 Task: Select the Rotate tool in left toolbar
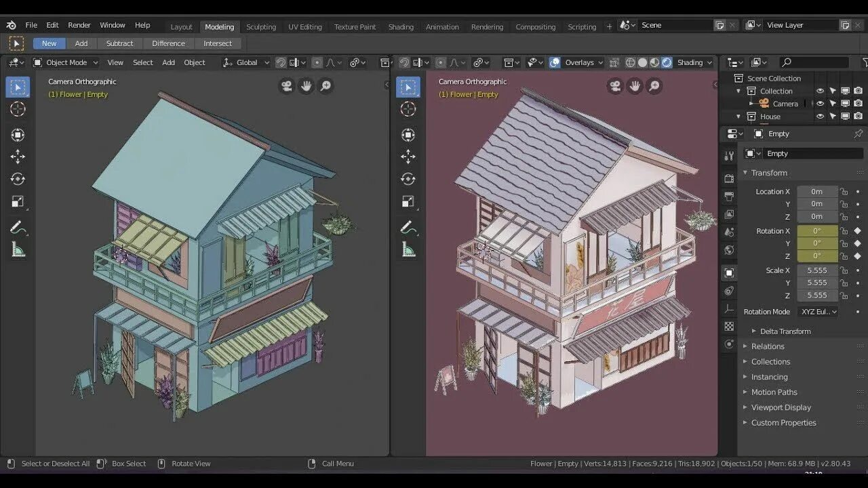coord(18,179)
